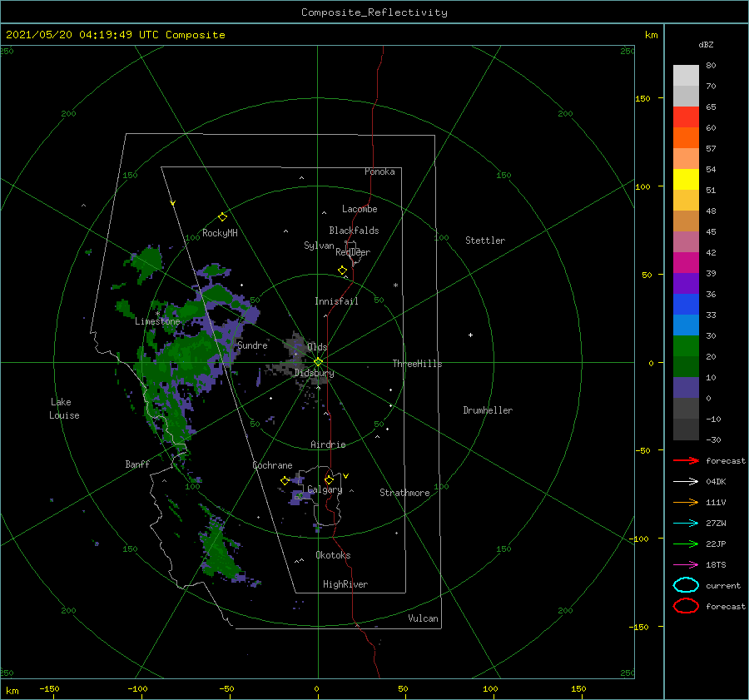Screen dimensions: 749x700
Task: Click the Limestone label
Action: tap(157, 321)
